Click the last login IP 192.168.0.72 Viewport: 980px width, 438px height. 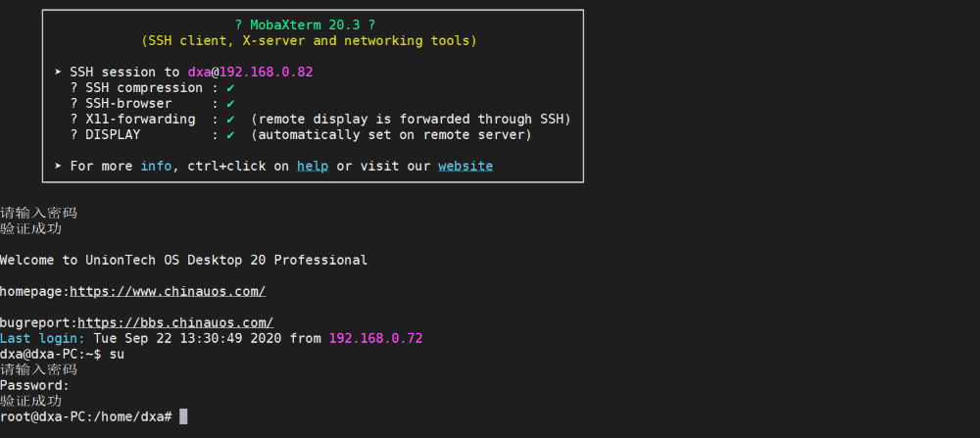(375, 338)
